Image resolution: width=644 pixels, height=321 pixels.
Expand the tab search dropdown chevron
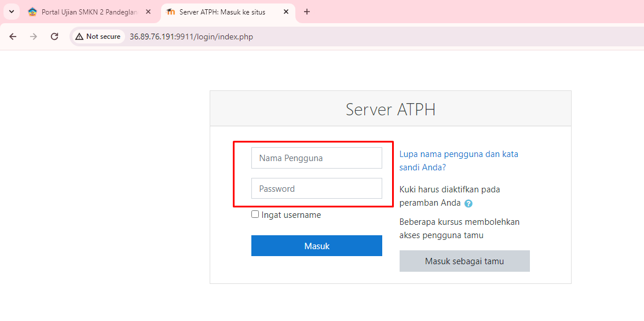(11, 12)
